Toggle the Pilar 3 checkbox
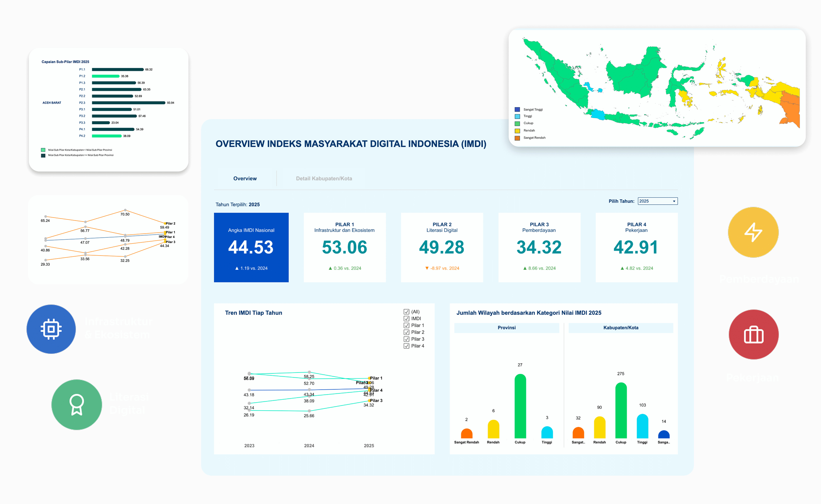Viewport: 821px width, 504px height. click(406, 339)
